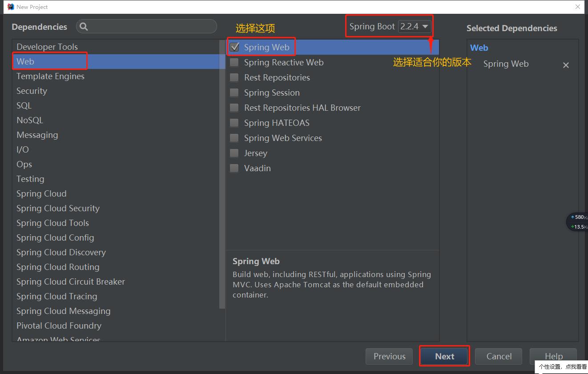Choose the Spring Cloud category
This screenshot has height=374, width=588.
(116, 193)
